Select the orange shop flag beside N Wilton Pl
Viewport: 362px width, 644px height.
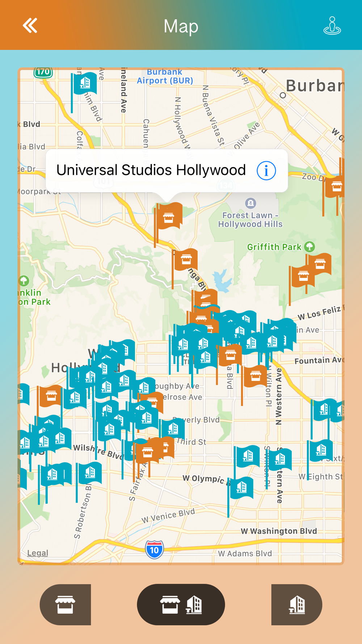point(255,377)
